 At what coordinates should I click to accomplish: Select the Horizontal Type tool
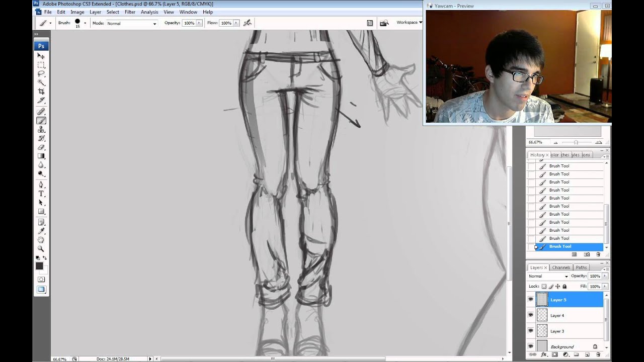(41, 194)
